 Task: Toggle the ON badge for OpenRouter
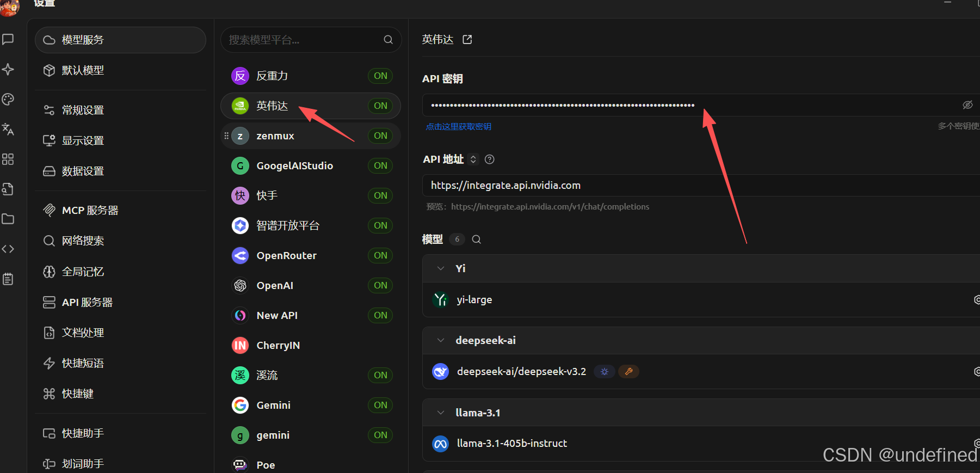coord(380,255)
